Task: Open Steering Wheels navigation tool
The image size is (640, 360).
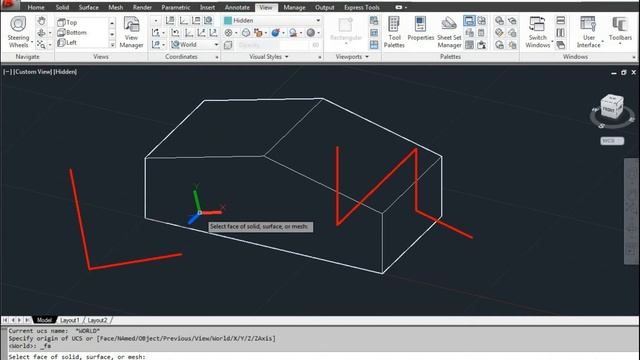Action: click(18, 33)
